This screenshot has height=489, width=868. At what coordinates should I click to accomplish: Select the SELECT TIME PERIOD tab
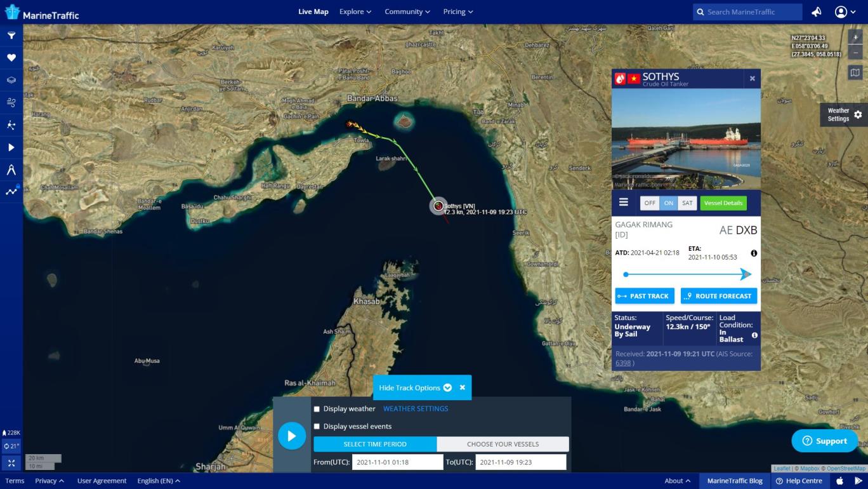click(x=375, y=444)
